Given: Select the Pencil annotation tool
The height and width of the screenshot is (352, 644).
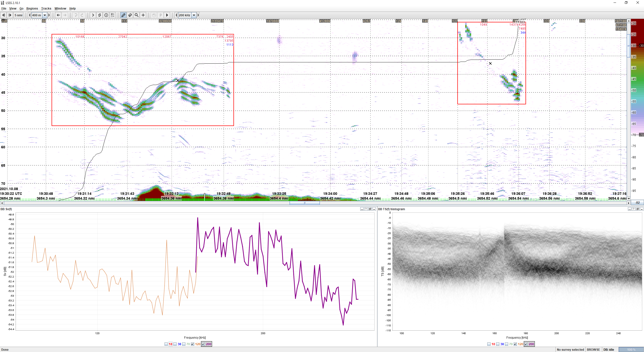Looking at the screenshot, I should [x=123, y=15].
